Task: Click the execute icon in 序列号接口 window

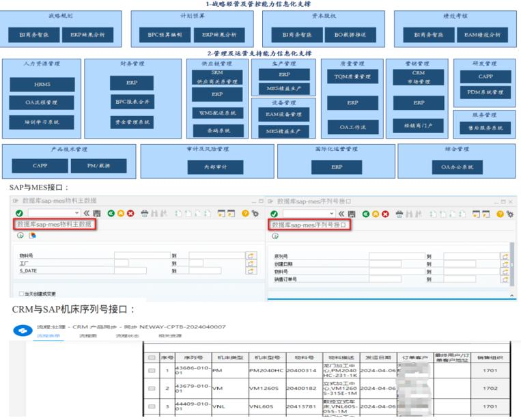Action: [277, 236]
